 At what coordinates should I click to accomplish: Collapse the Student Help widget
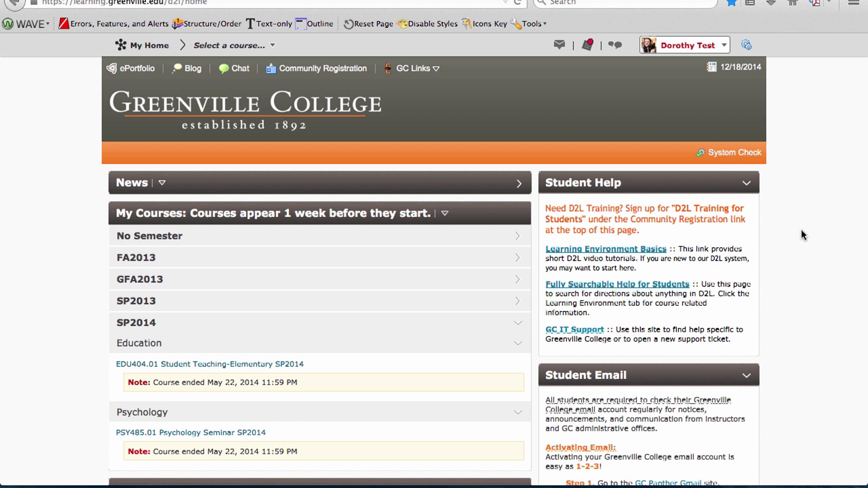746,183
